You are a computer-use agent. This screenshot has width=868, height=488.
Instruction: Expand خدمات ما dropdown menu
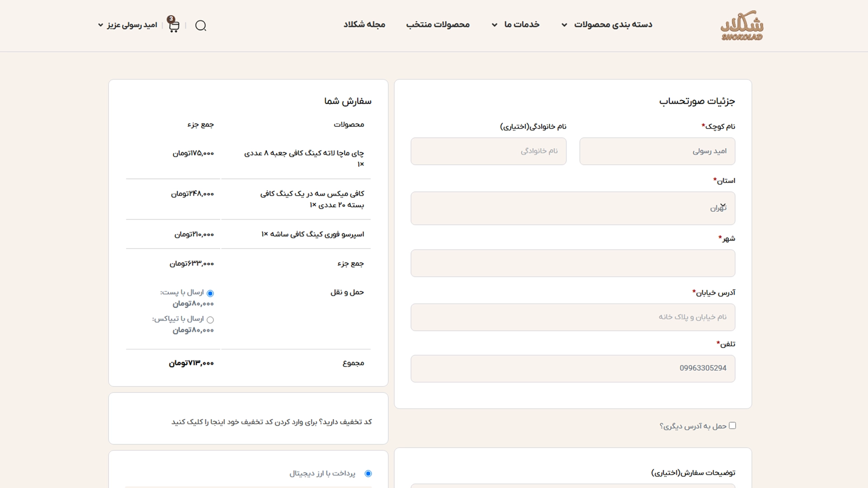click(x=515, y=24)
